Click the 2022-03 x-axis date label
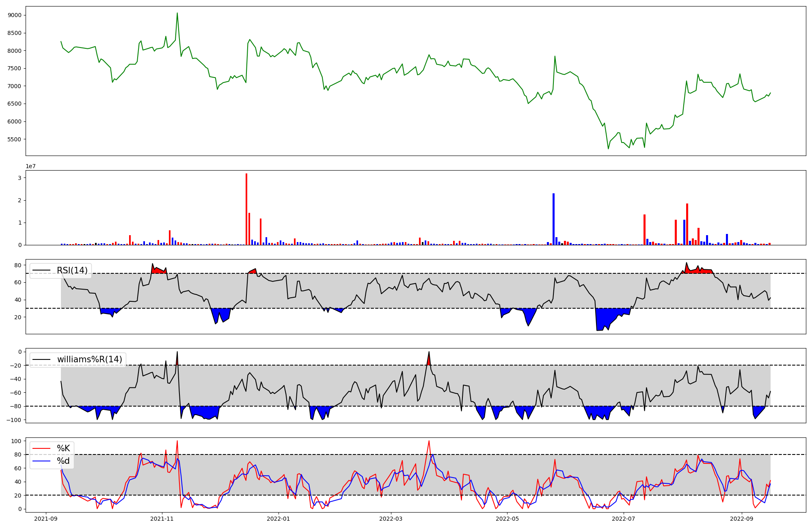Image resolution: width=812 pixels, height=528 pixels. (x=391, y=519)
